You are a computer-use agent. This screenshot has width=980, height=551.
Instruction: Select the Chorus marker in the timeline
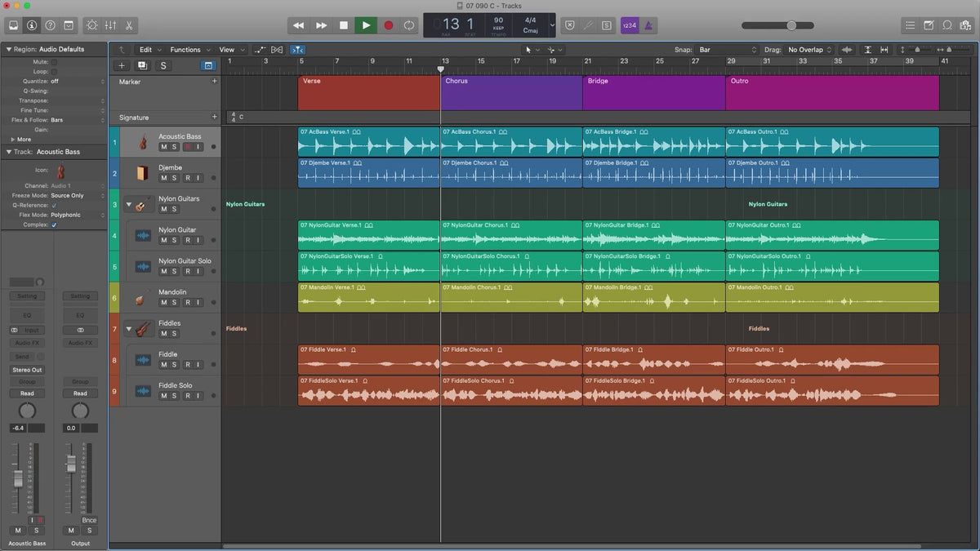pyautogui.click(x=510, y=92)
